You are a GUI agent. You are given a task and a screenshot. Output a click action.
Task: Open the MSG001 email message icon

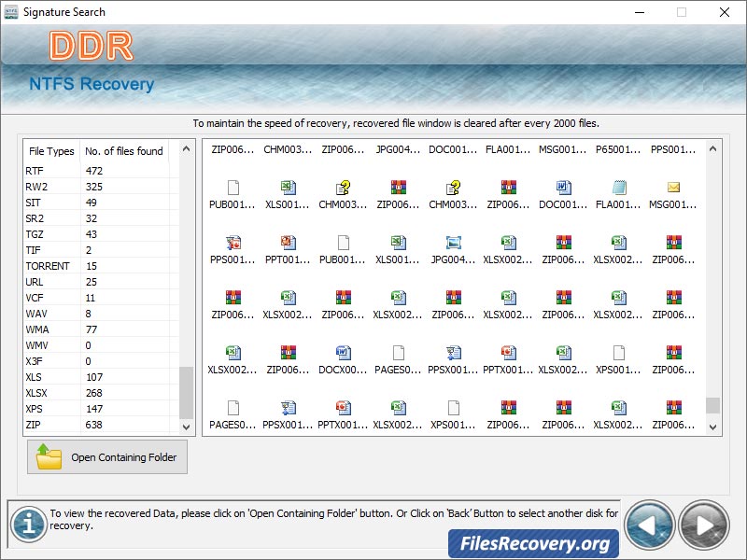[x=673, y=187]
